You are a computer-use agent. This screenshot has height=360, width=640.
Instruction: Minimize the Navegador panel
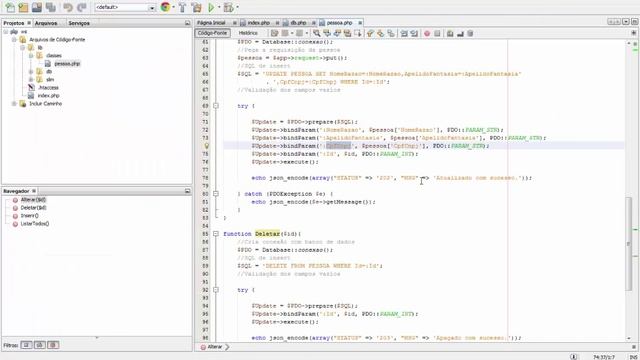(187, 191)
